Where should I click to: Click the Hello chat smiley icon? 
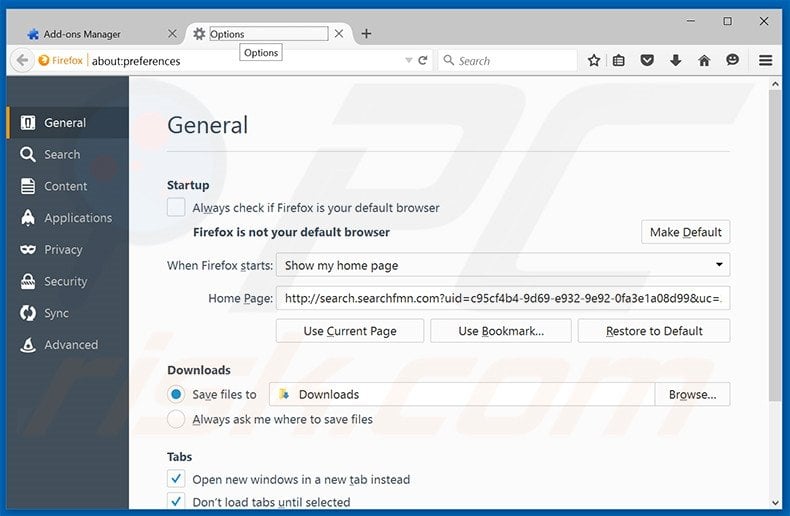click(732, 60)
